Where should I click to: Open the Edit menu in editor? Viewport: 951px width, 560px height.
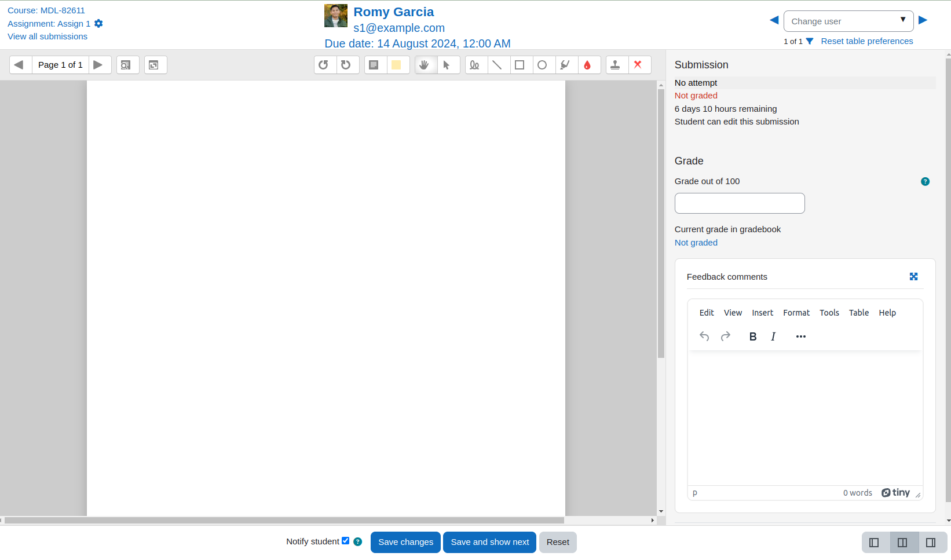[707, 313]
